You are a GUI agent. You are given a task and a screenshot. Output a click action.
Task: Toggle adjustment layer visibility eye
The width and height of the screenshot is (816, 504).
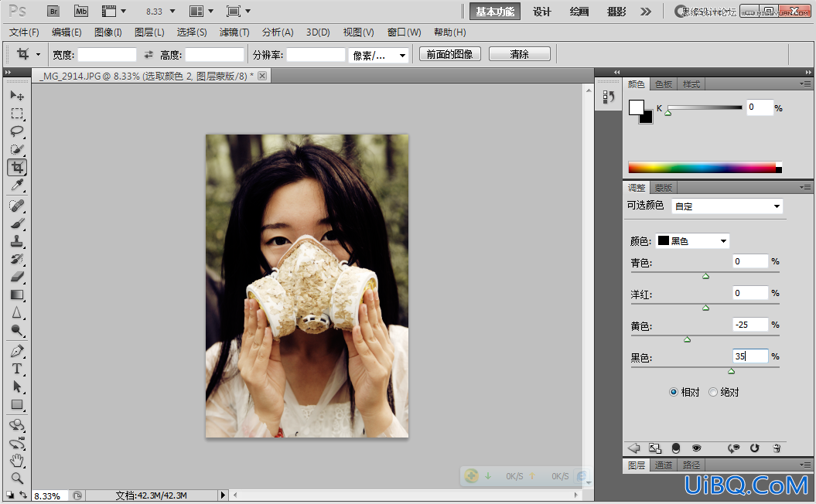696,448
